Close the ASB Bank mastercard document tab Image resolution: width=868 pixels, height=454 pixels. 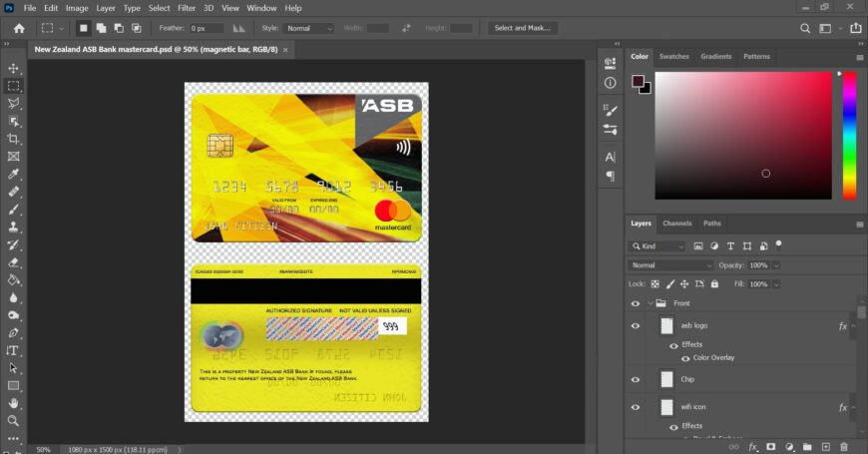(285, 50)
